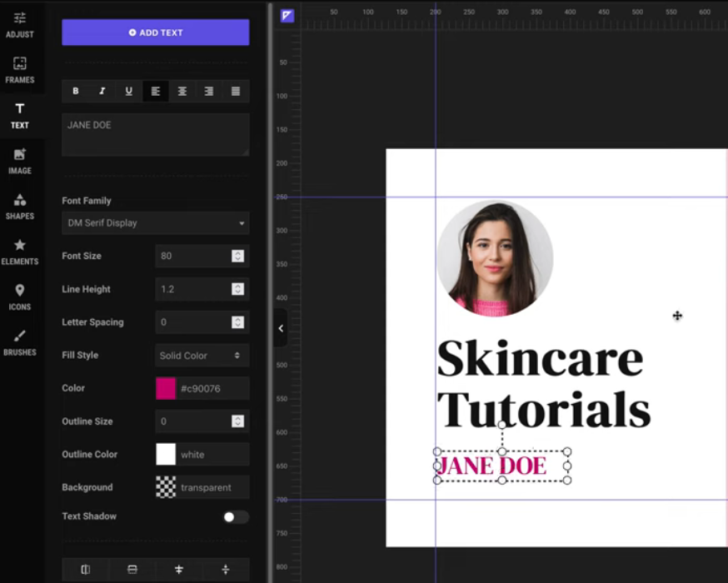Toggle bold text formatting
728x583 pixels.
[75, 91]
